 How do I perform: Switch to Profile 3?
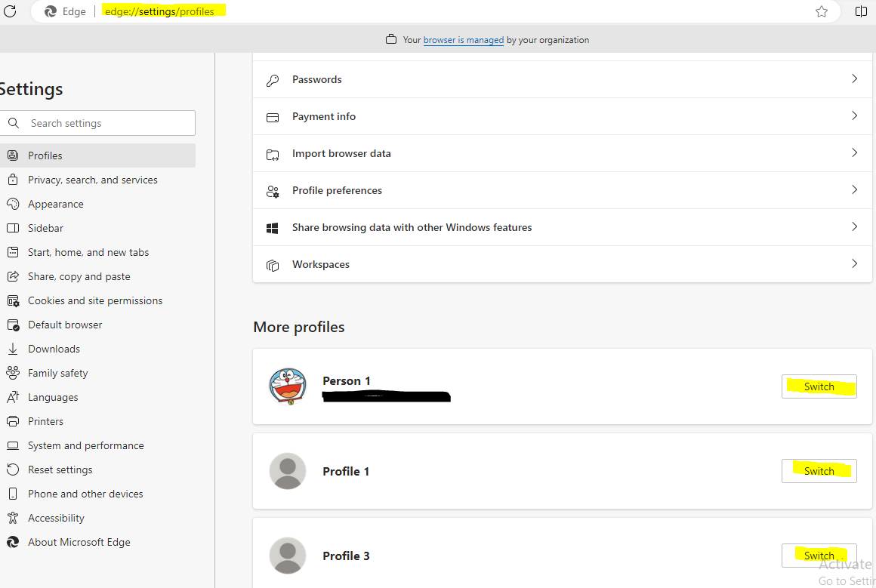coord(819,556)
